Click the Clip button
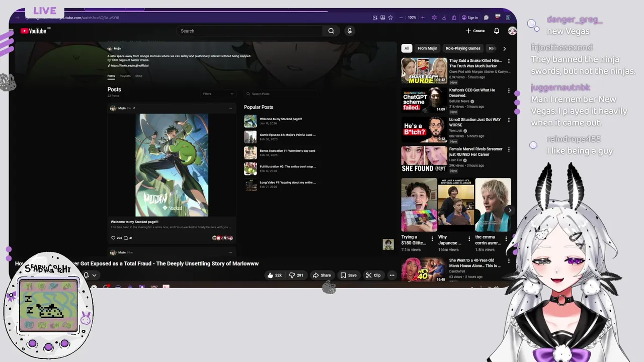The image size is (644, 362). (373, 275)
